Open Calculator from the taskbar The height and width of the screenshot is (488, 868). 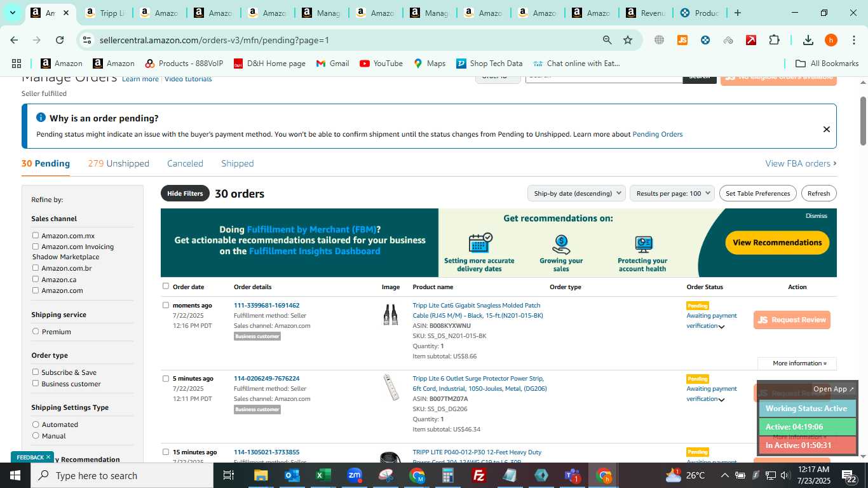(447, 475)
